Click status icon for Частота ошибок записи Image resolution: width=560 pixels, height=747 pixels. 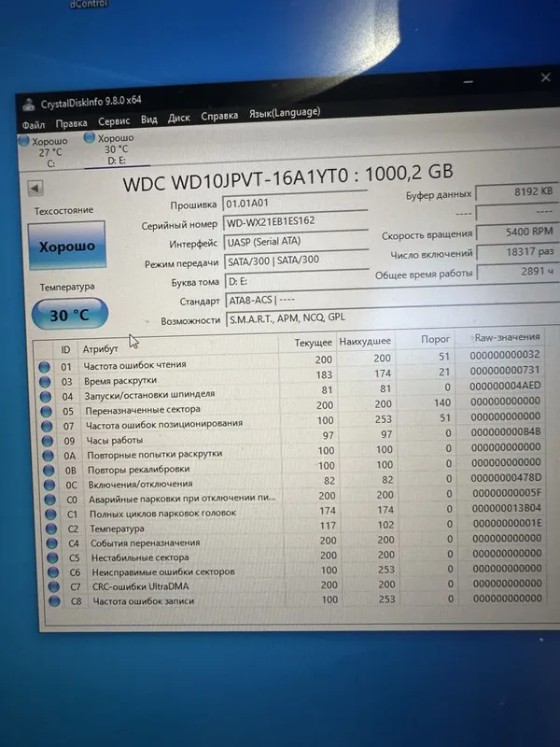point(55,601)
